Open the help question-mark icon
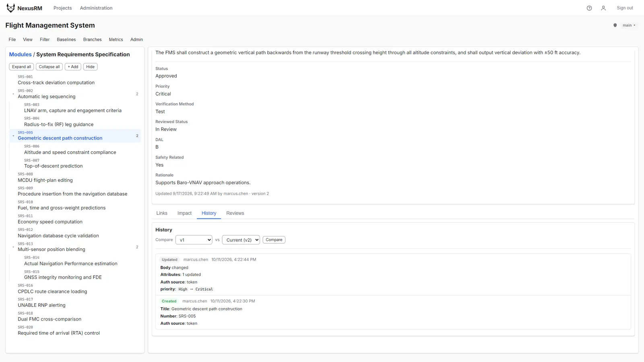The image size is (644, 362). pos(589,8)
